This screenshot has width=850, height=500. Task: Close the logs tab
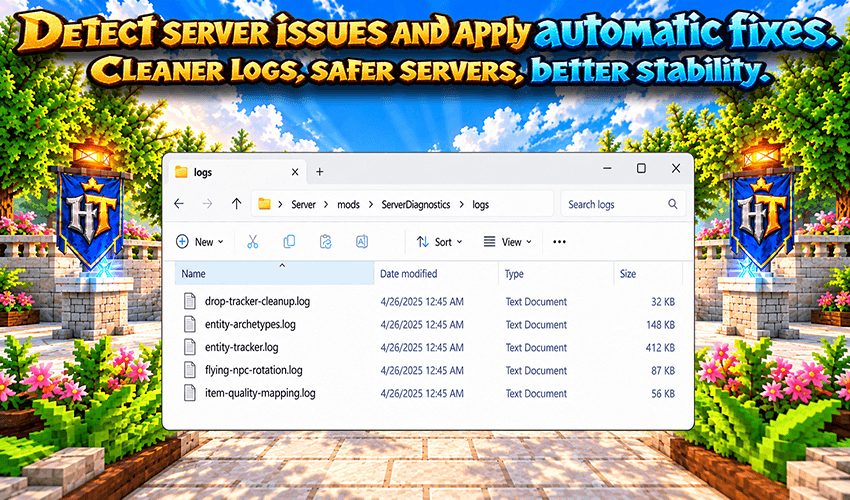point(295,172)
